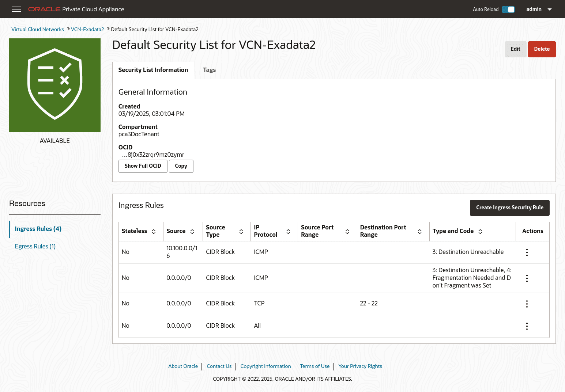Select the Security List Information tab

(x=153, y=70)
